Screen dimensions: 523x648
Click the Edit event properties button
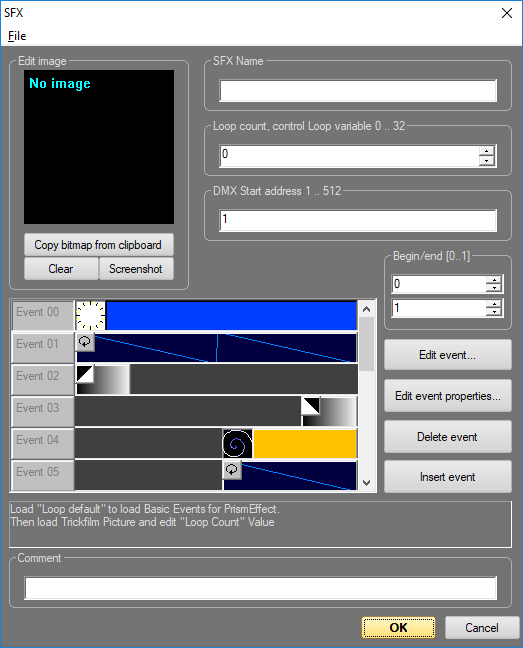(x=448, y=396)
